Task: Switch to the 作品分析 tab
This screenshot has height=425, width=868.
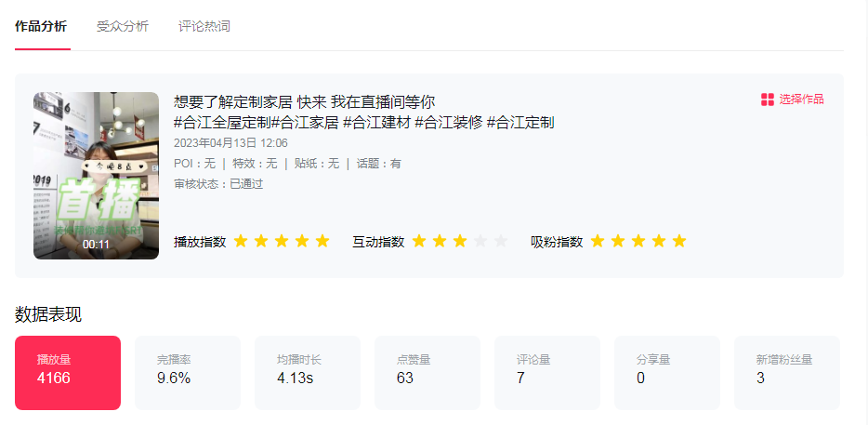Action: click(41, 26)
